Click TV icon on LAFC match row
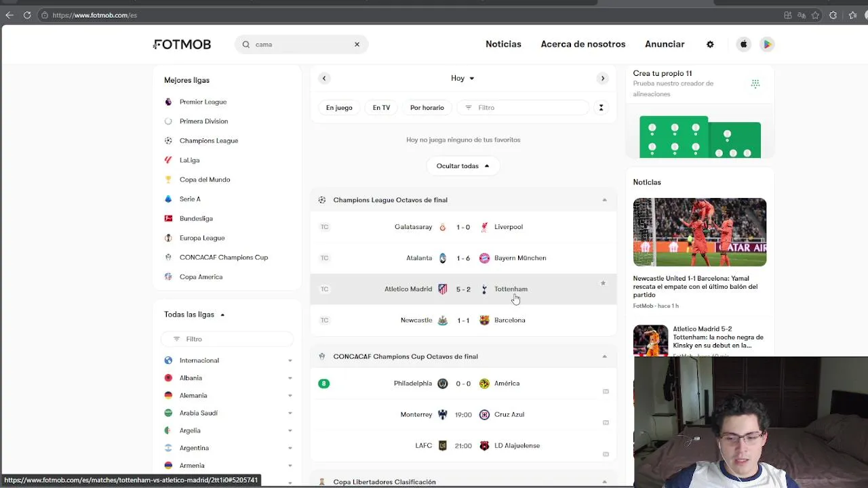The height and width of the screenshot is (488, 868). coord(606,454)
